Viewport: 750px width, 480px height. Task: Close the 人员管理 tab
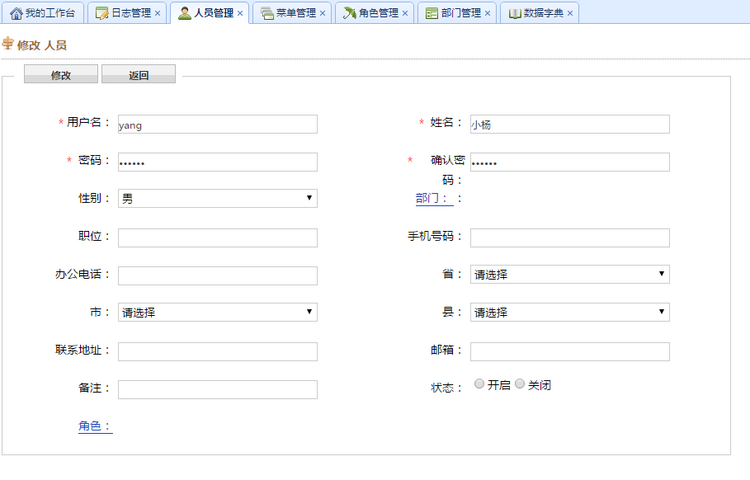[240, 13]
